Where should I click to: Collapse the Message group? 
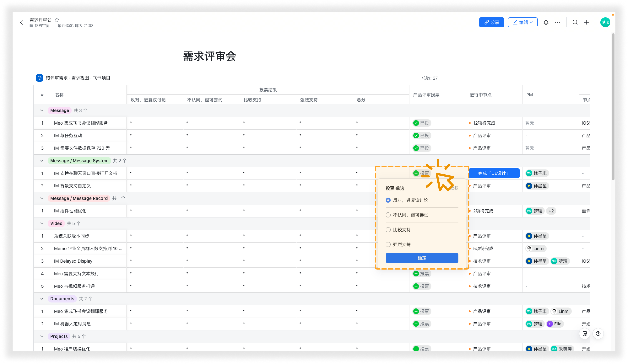tap(42, 111)
